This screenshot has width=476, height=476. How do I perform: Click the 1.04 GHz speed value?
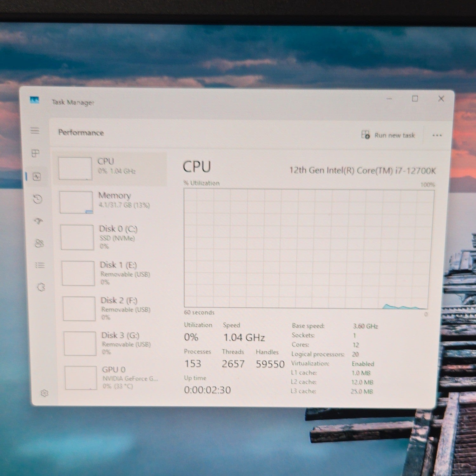(244, 337)
